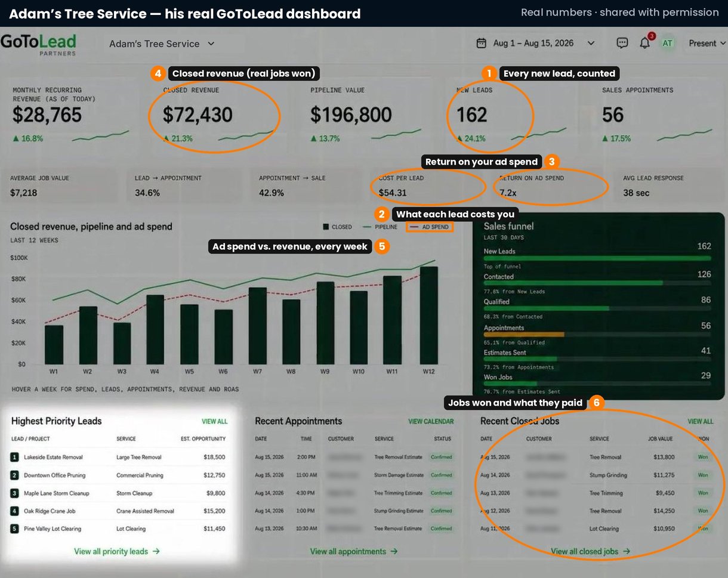Click the Won Jobs funnel bar
Image resolution: width=728 pixels, height=578 pixels.
(510, 384)
